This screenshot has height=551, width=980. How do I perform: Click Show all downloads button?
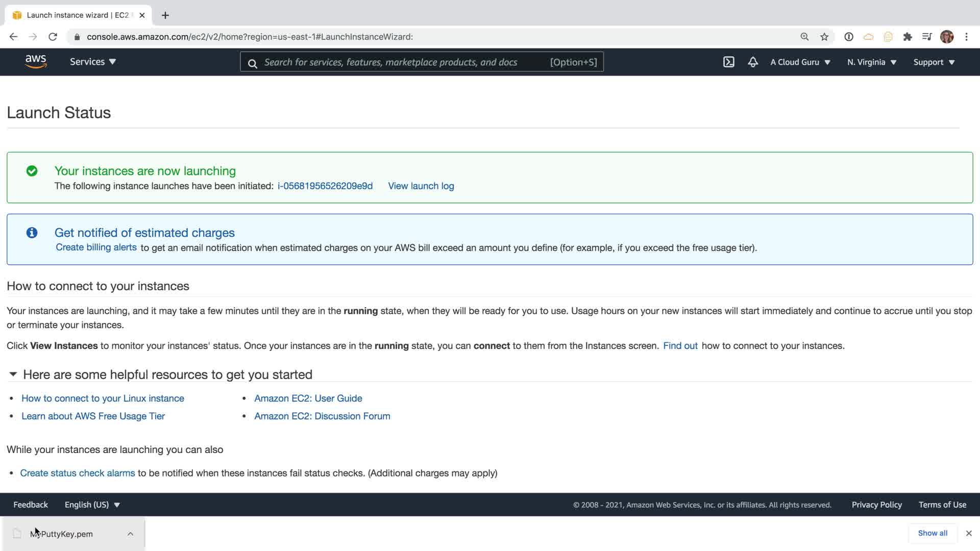[x=932, y=533]
